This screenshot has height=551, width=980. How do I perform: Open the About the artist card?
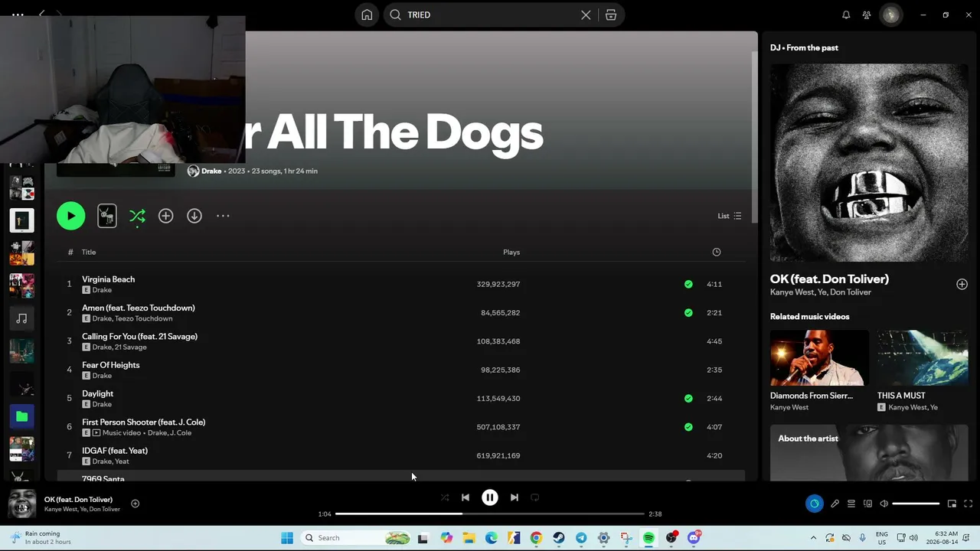pos(869,453)
